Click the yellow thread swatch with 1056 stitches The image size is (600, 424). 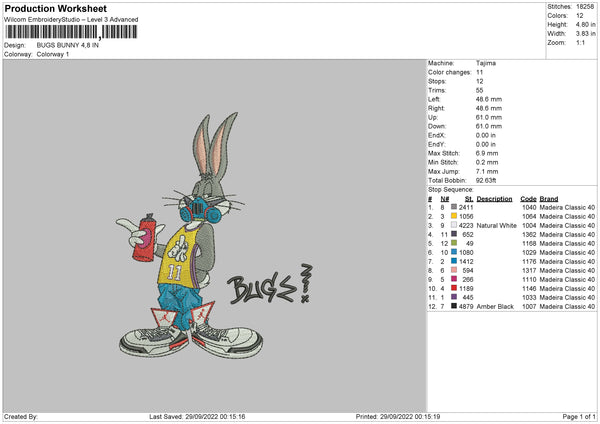[454, 216]
